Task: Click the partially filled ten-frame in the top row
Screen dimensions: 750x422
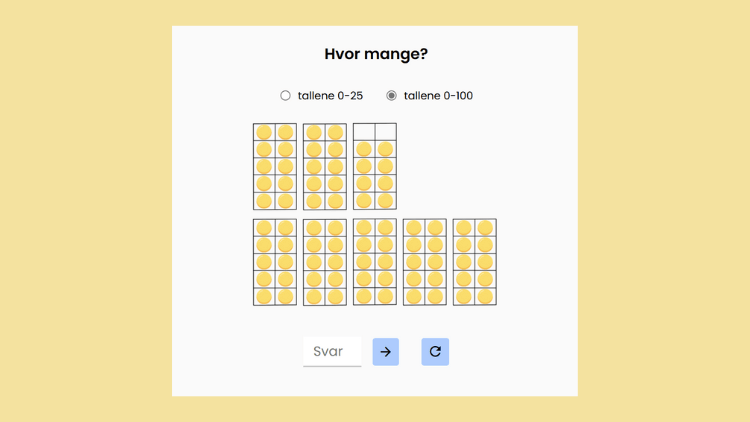Action: (375, 166)
